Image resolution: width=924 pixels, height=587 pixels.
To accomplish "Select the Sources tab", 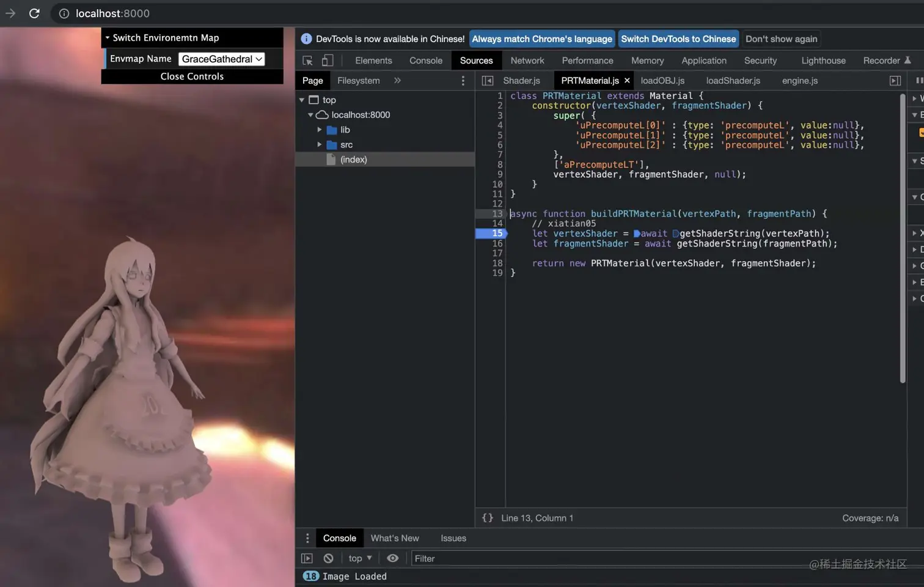I will pos(476,61).
